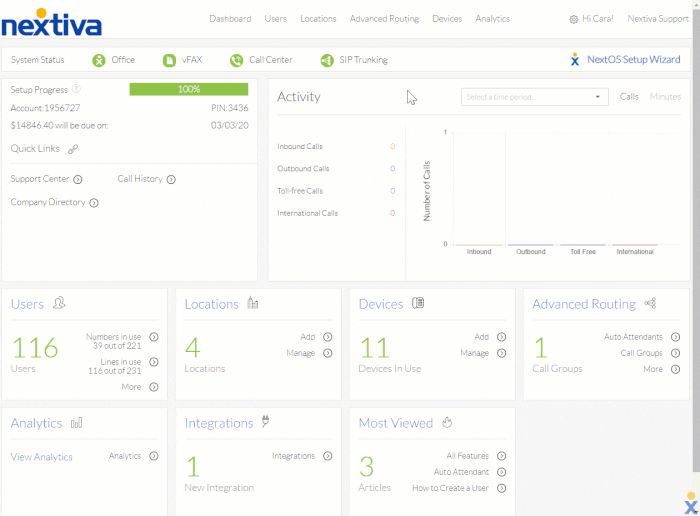Click the Setup Progress help icon
This screenshot has height=516, width=700.
click(x=76, y=89)
